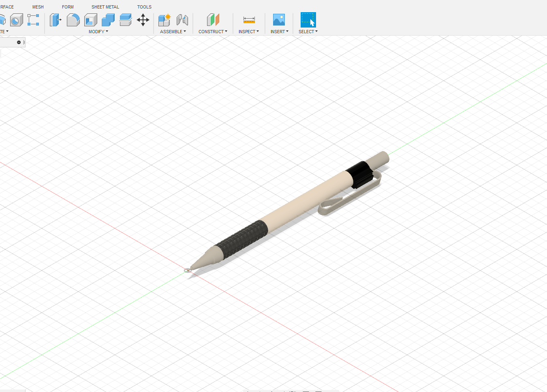Select the Shell tool

90,19
